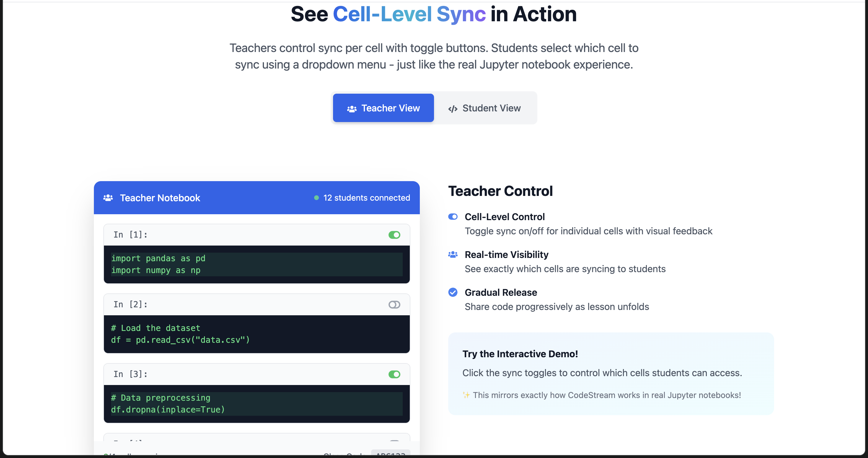Enable sync toggle for cell In [2]
Screen dimensions: 868x458
pos(394,305)
